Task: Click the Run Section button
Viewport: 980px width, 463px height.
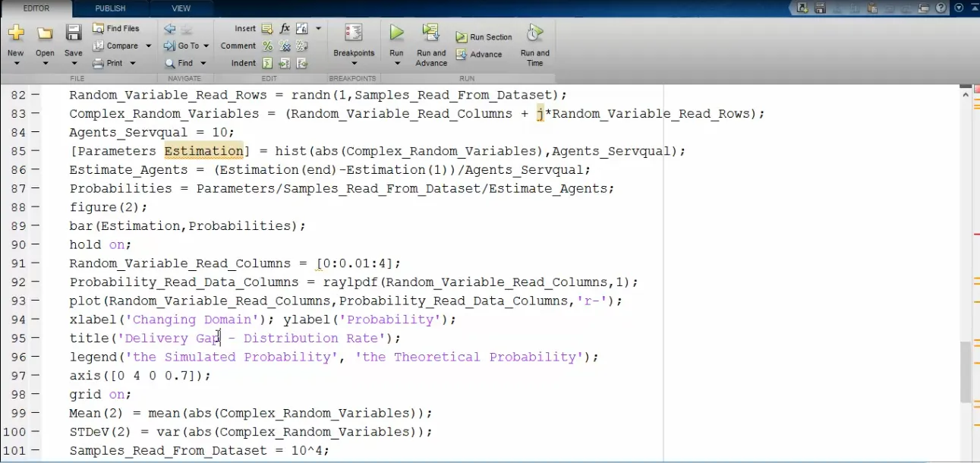Action: click(484, 37)
